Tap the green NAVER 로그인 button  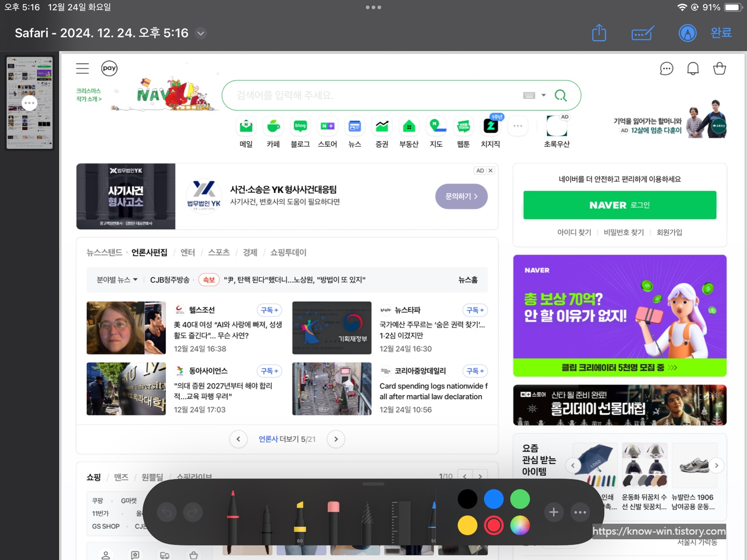point(620,205)
